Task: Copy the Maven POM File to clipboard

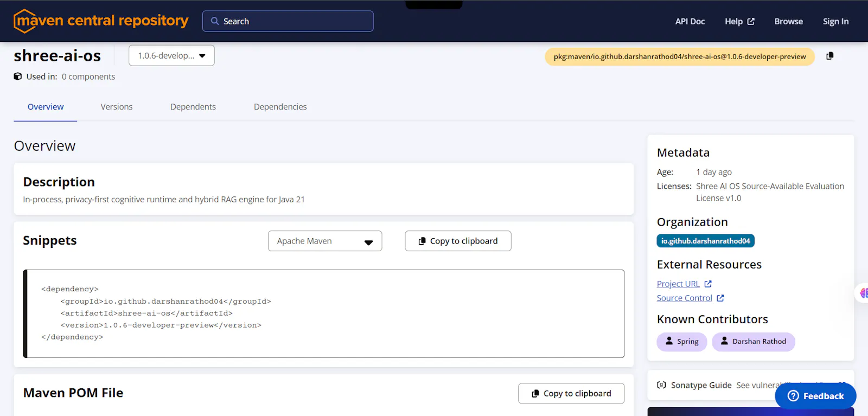Action: pos(571,393)
